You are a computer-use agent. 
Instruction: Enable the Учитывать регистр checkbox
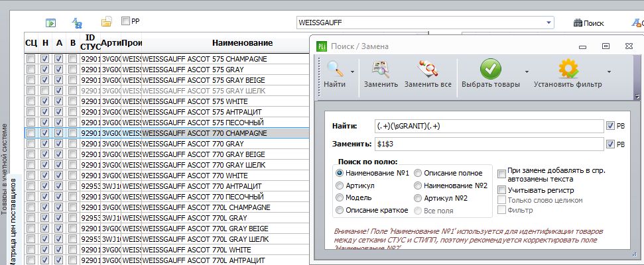click(501, 190)
